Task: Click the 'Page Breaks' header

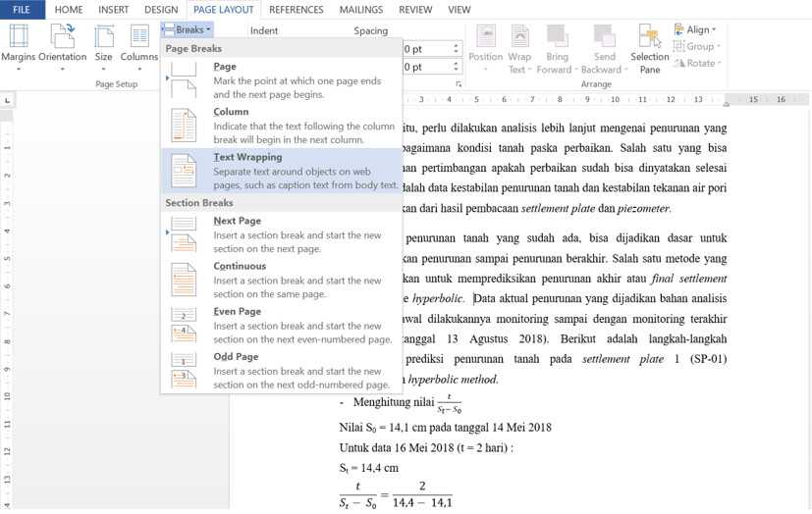Action: (x=193, y=49)
